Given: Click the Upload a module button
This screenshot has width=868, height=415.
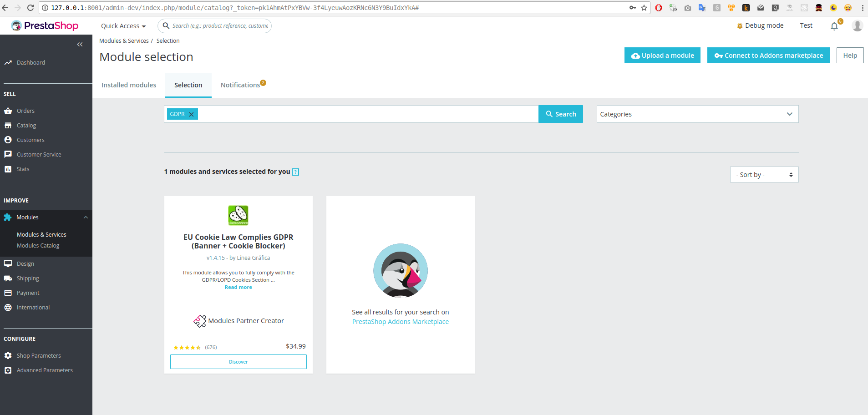Looking at the screenshot, I should click(662, 56).
